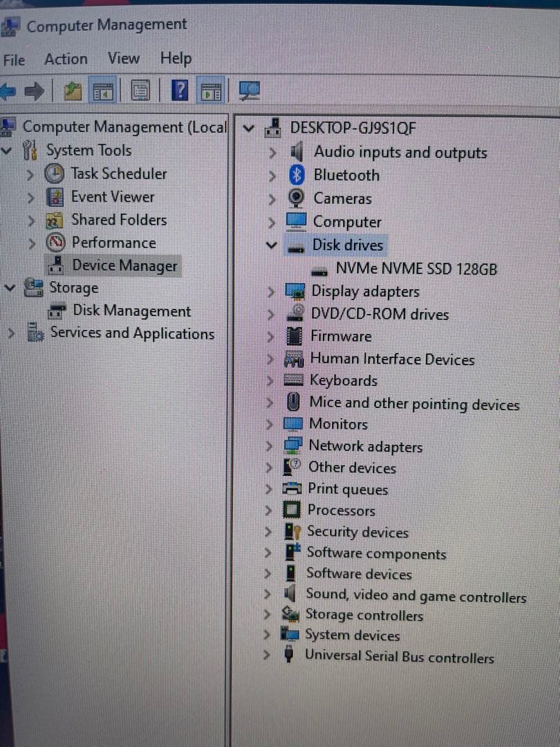
Task: Select Event Viewer in System Tools
Action: tap(112, 197)
